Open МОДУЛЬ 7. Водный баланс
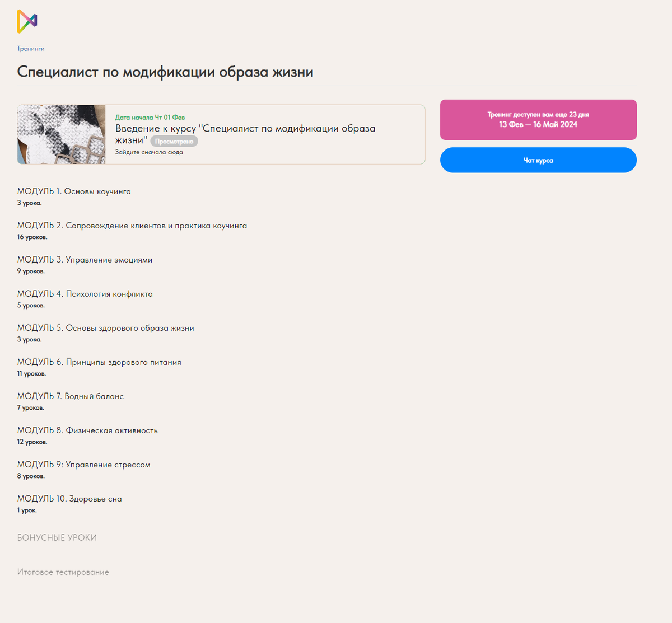 click(x=70, y=396)
